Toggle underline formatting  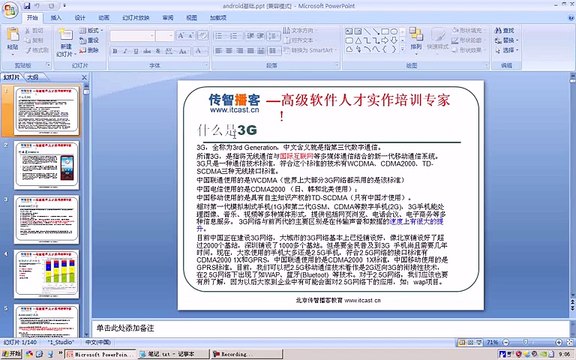pos(136,51)
